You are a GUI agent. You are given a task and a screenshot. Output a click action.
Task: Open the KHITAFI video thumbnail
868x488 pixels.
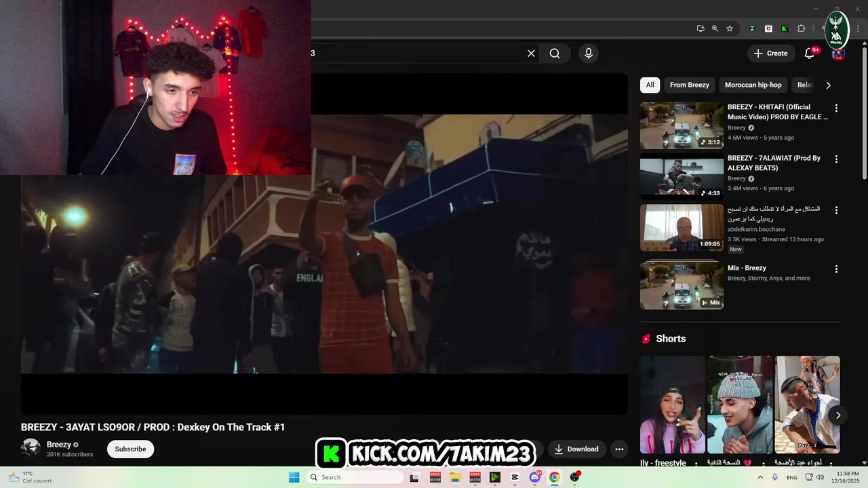click(682, 125)
